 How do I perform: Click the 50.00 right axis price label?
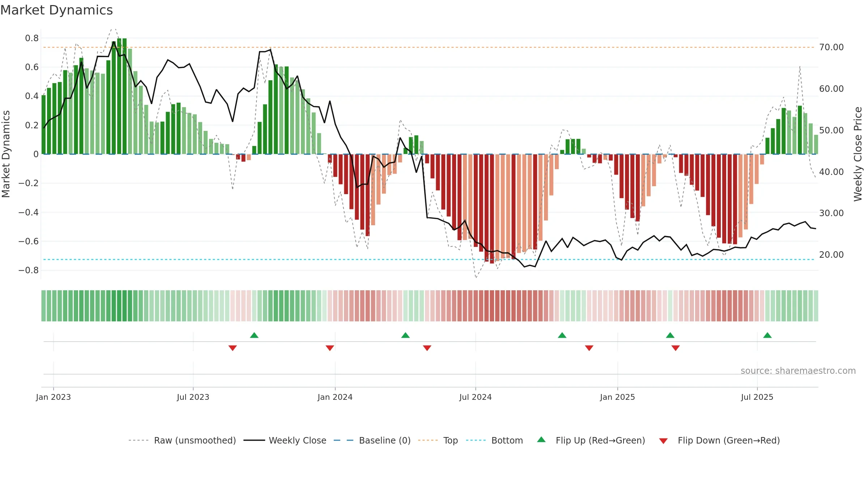(x=831, y=130)
